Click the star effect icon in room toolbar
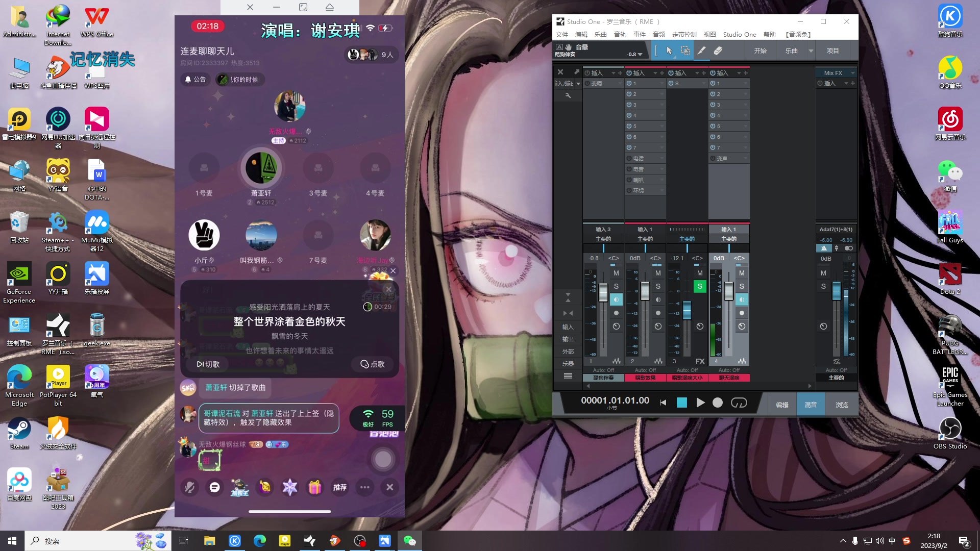Image resolution: width=980 pixels, height=551 pixels. (x=289, y=487)
